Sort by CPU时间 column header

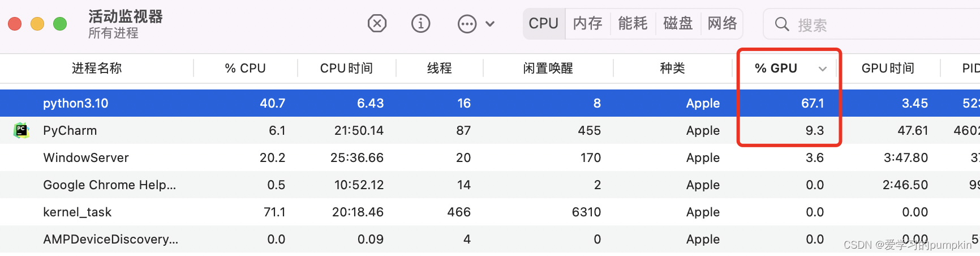click(x=346, y=69)
